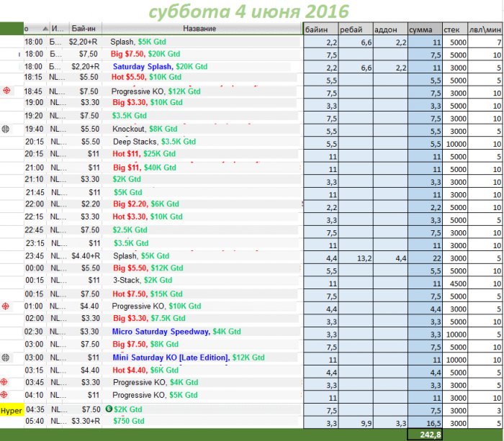The height and width of the screenshot is (441, 504).
Task: Open Progressive KO, $10K Gtd tournament
Action: click(x=156, y=306)
